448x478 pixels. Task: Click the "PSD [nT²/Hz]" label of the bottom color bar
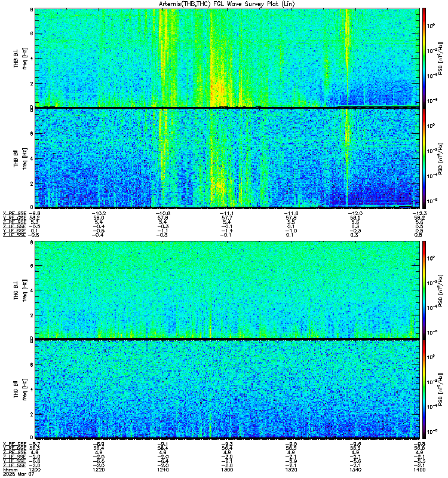(x=440, y=390)
